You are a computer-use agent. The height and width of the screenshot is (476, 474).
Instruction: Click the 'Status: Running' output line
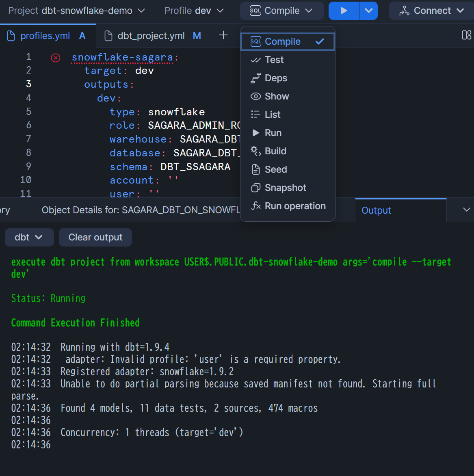pyautogui.click(x=48, y=299)
